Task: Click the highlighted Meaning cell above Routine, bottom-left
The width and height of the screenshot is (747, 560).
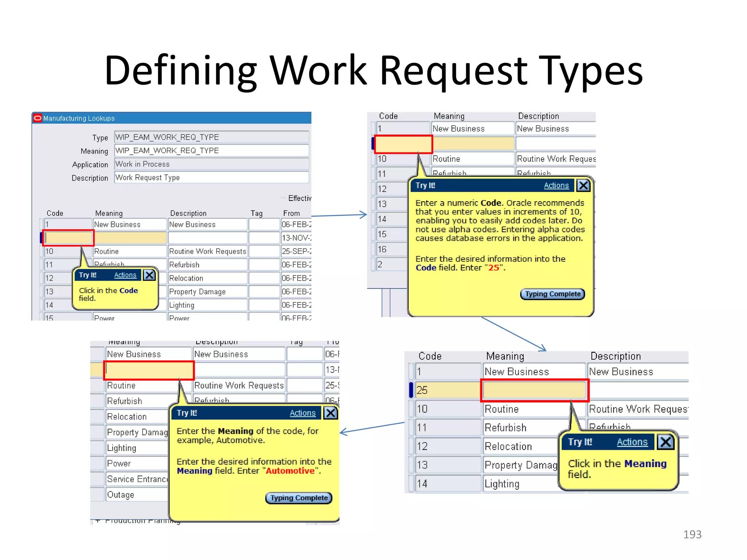Action: (x=149, y=370)
